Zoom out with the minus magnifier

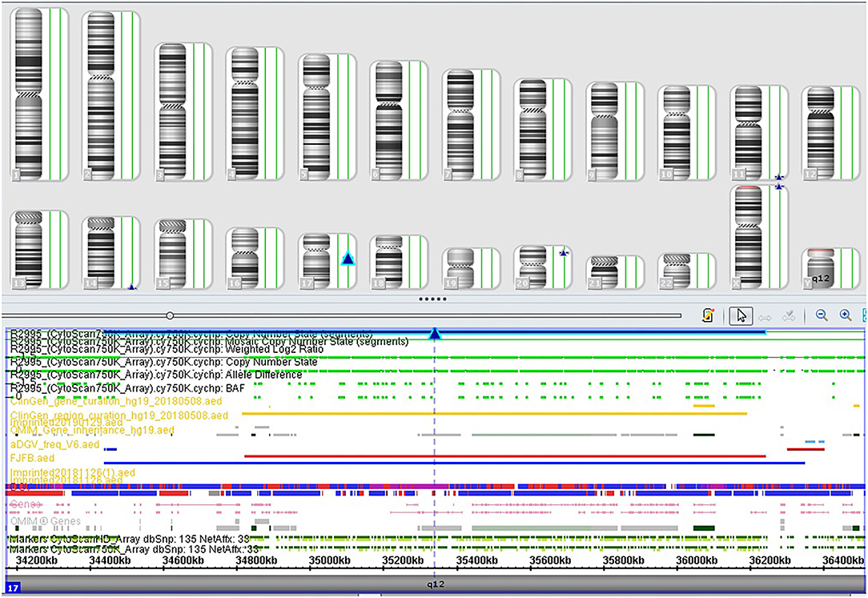point(822,315)
